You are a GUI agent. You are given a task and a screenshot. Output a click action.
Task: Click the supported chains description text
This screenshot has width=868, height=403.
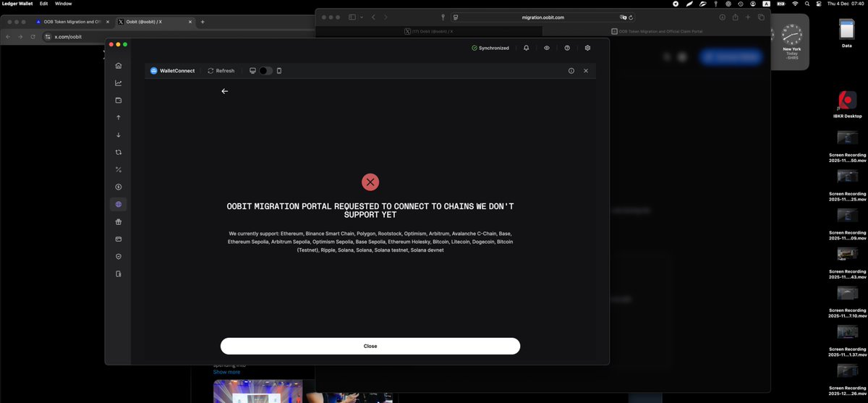(x=370, y=242)
